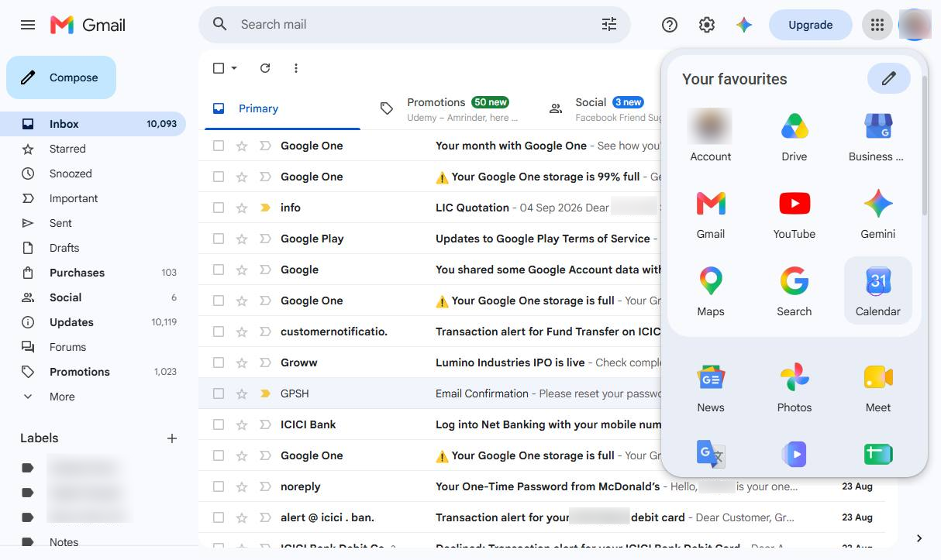Open Gemini app in favourites grid

click(x=877, y=213)
